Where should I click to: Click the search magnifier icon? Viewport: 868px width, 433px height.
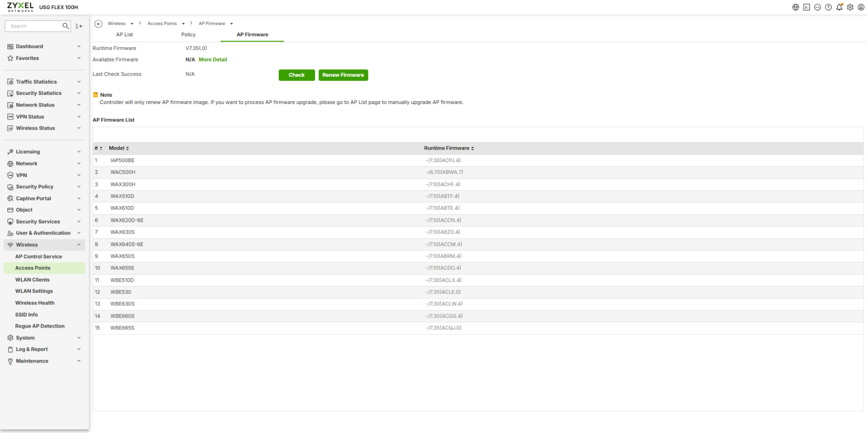point(65,26)
